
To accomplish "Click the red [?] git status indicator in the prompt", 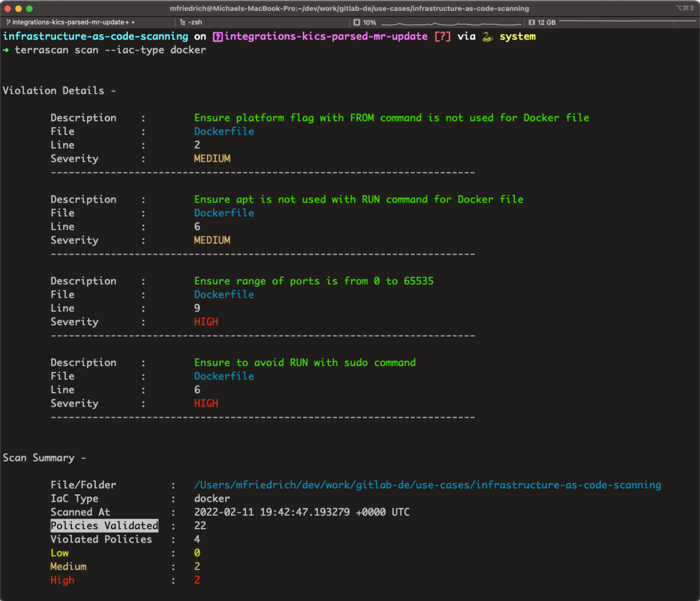I will [x=442, y=36].
